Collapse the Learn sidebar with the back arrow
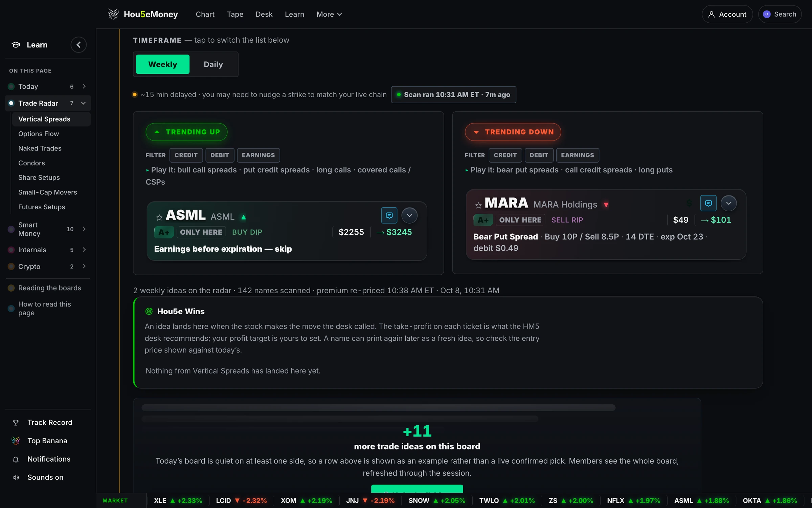Viewport: 812px width, 508px height. pos(78,45)
